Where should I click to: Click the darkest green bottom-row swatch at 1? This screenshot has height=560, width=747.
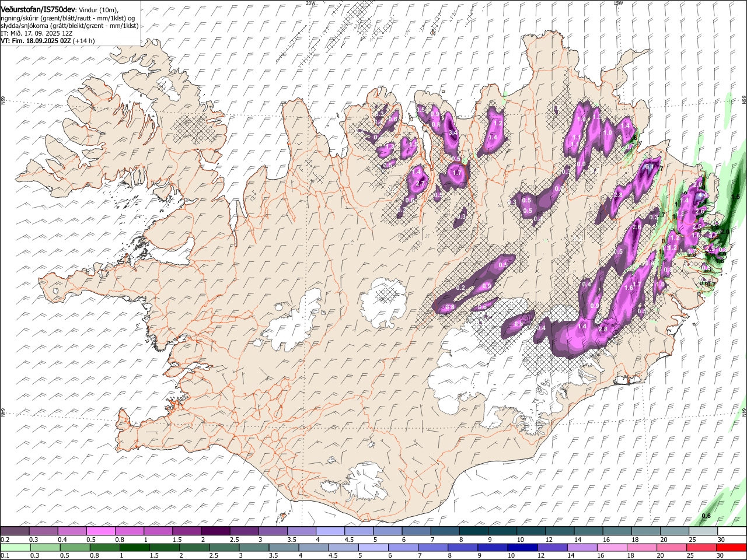pos(134,548)
